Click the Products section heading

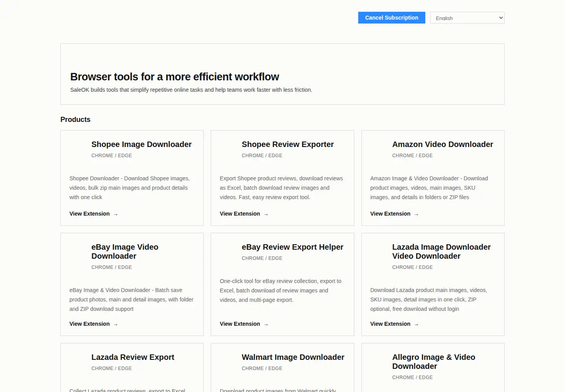75,120
